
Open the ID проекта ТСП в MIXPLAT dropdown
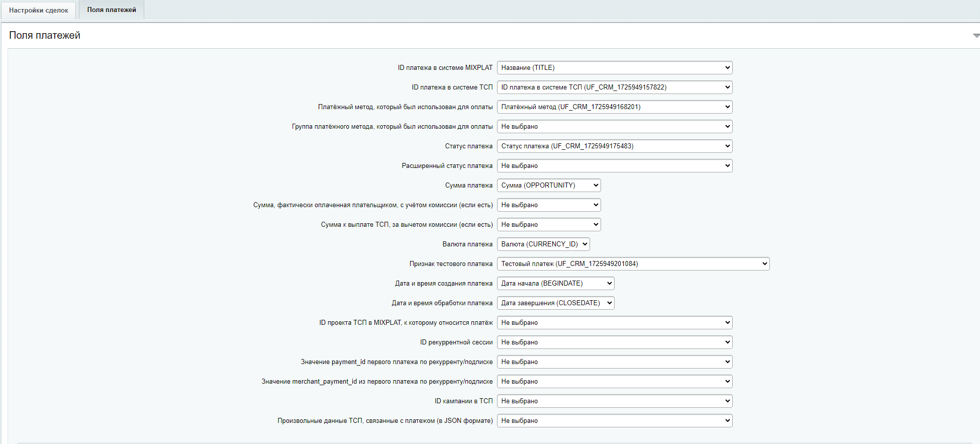pos(614,323)
